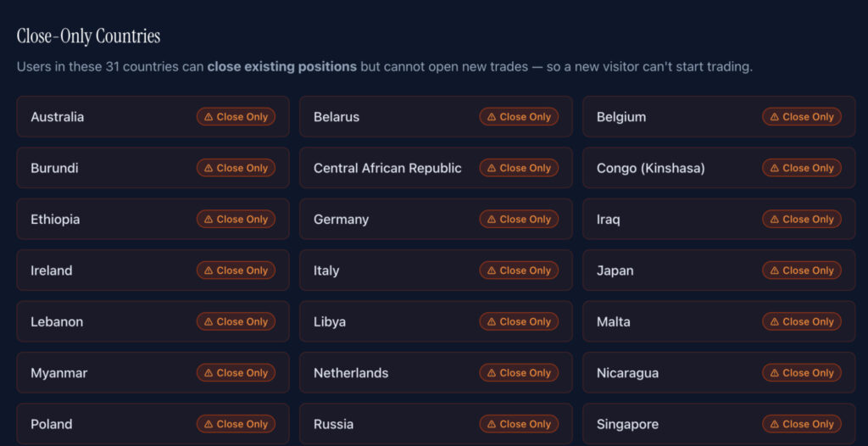Click the warning triangle in Germany's badge

[492, 220]
